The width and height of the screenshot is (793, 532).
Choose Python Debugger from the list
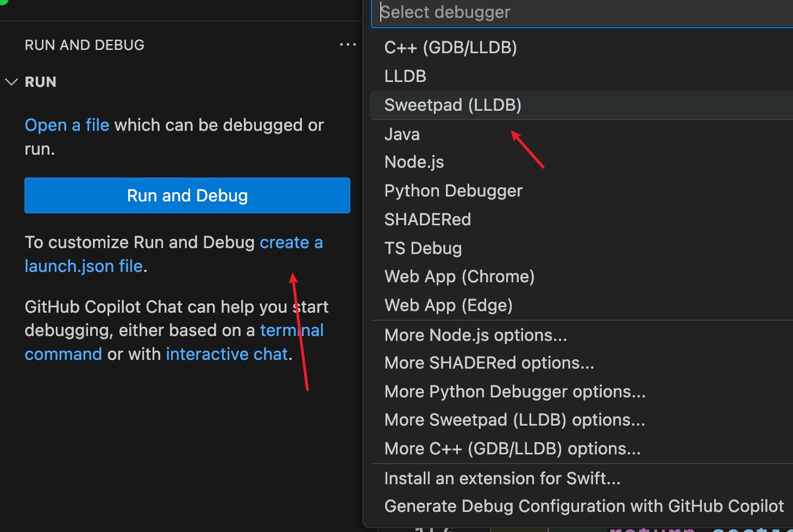coord(453,191)
